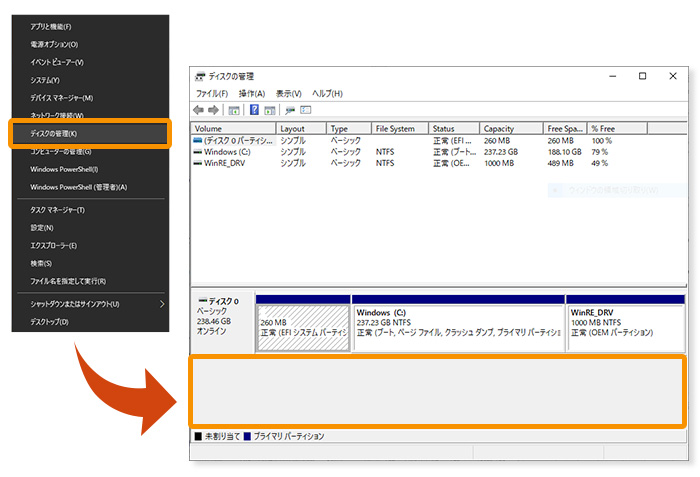Select ディスクの管理(K) in context menu

pos(90,134)
